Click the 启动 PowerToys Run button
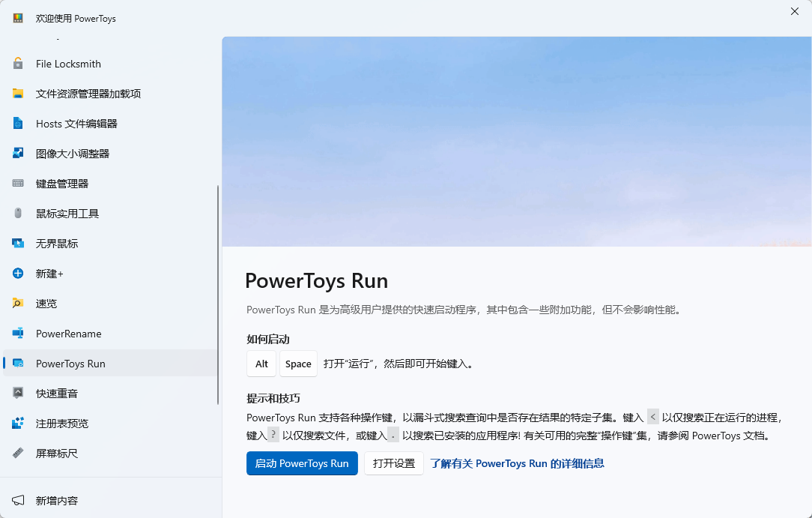This screenshot has width=812, height=518. pyautogui.click(x=302, y=463)
